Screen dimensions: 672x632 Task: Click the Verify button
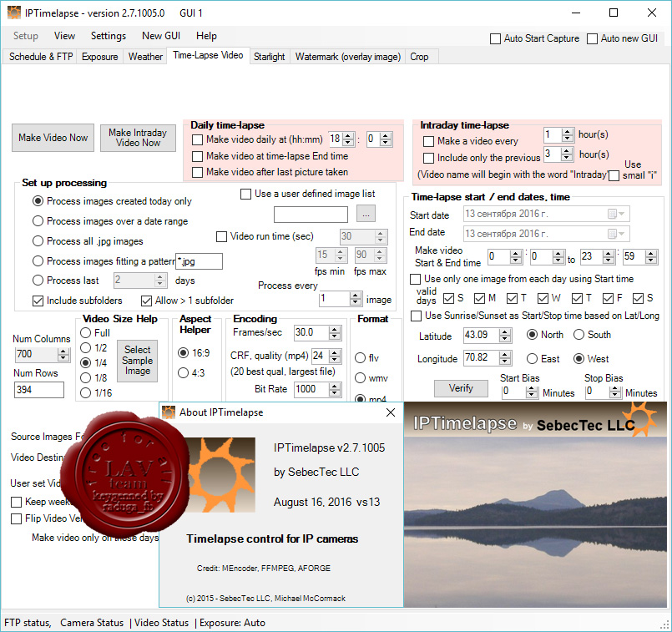click(461, 388)
